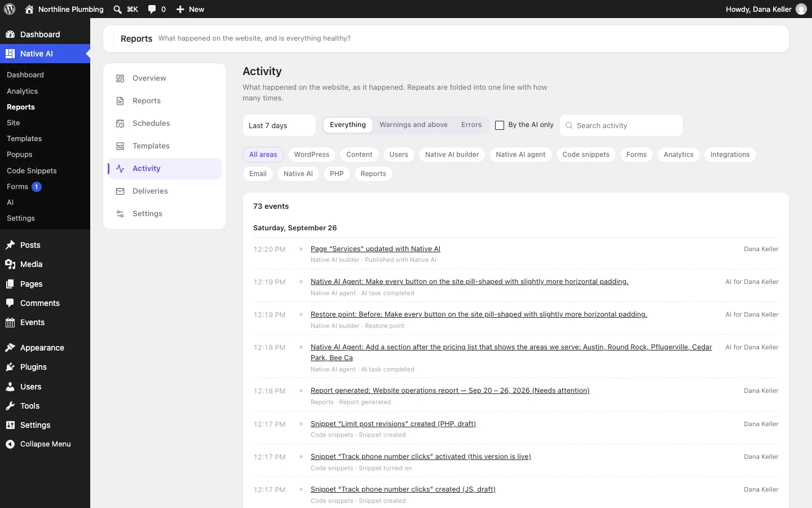Click the Collapse Menu arrow icon

[10, 444]
